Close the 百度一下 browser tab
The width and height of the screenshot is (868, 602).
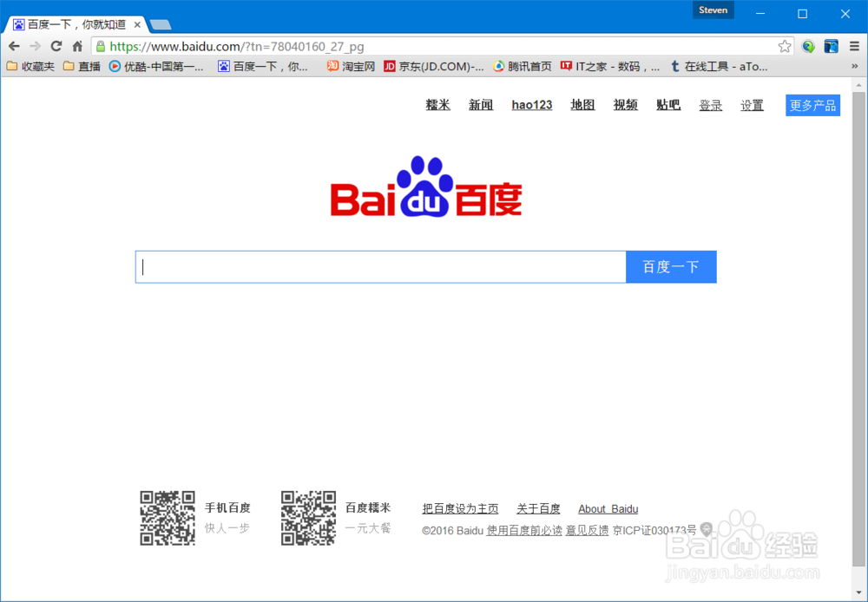point(137,25)
